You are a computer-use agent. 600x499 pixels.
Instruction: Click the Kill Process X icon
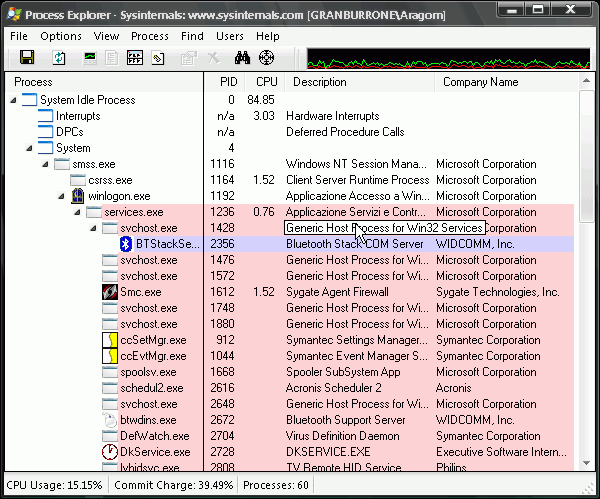(214, 58)
